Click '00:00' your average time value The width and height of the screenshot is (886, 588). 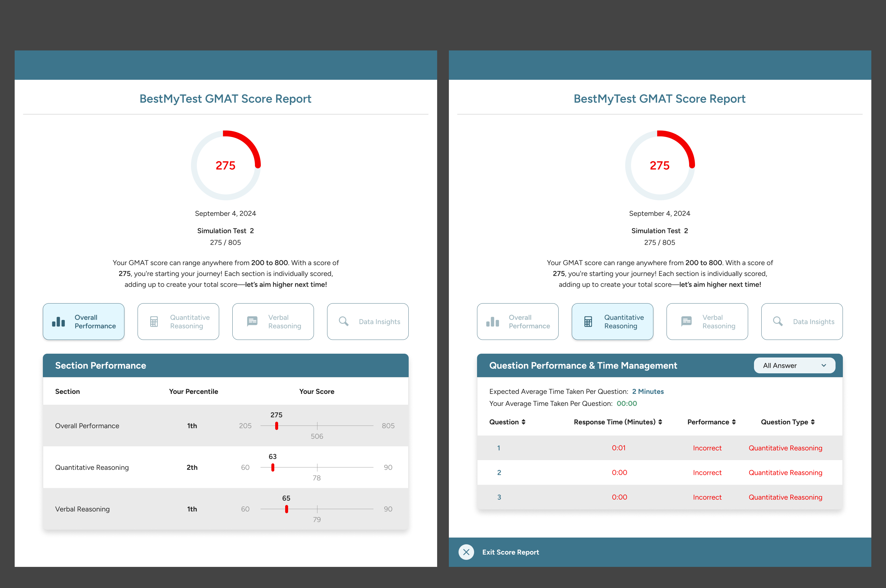point(627,404)
